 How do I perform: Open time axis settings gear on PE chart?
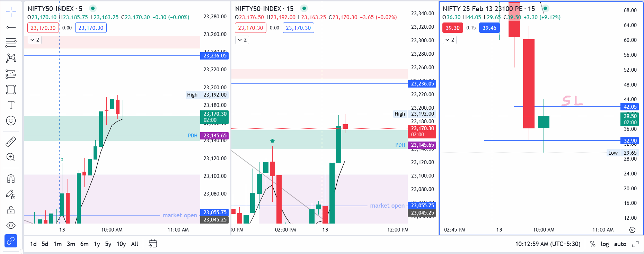632,230
